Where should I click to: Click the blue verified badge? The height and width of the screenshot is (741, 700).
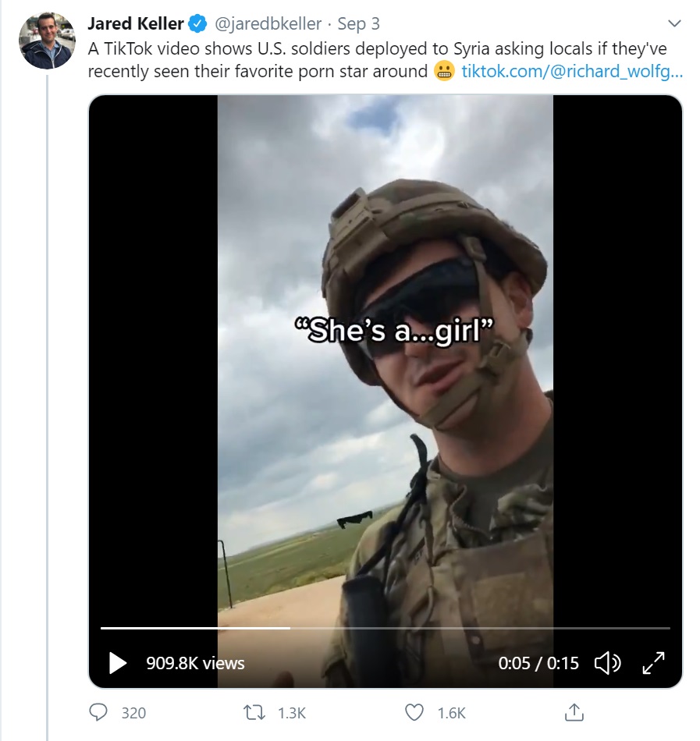[197, 24]
